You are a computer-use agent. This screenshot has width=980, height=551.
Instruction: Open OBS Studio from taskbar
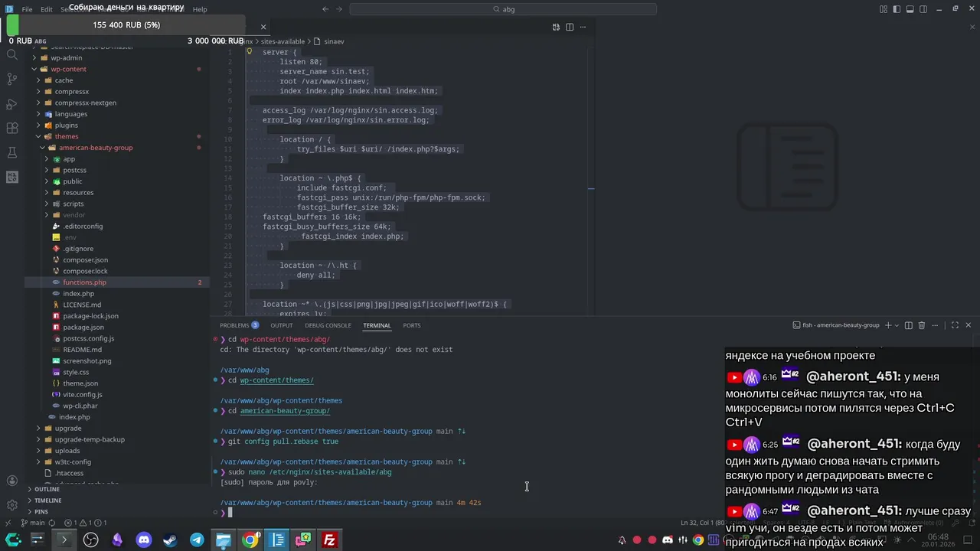coord(91,540)
